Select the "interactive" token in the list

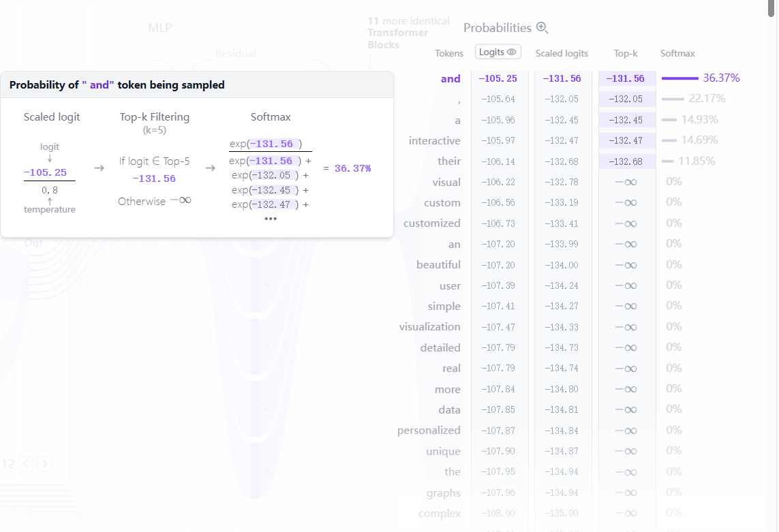435,141
